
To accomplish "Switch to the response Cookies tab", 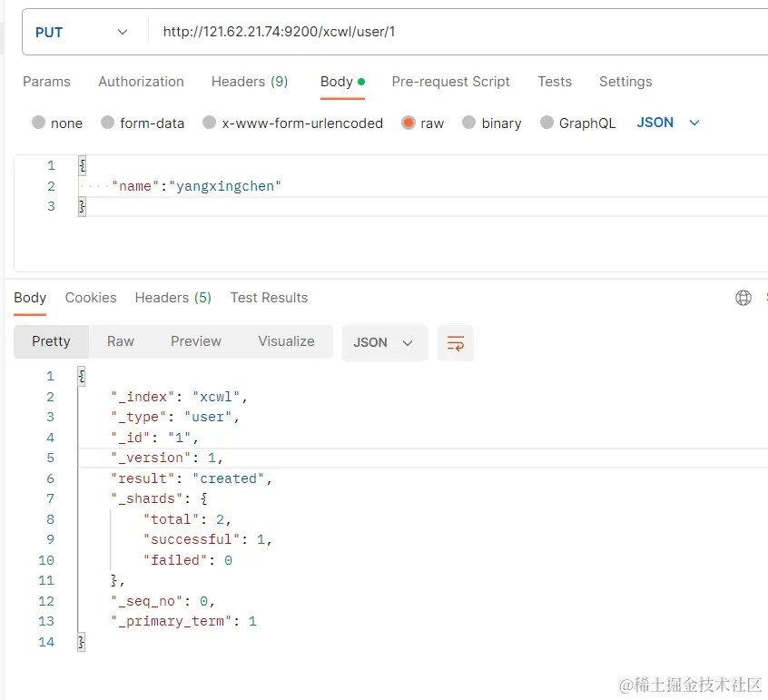I will (91, 298).
